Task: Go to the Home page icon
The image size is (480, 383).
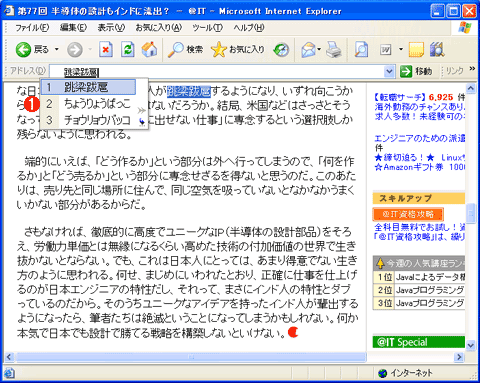Action: 149,50
